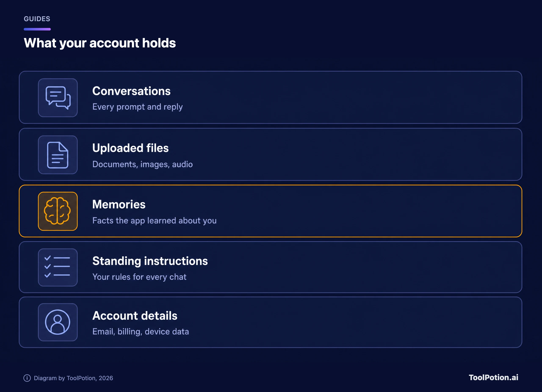
Task: Open the Conversations heading
Action: (x=131, y=91)
